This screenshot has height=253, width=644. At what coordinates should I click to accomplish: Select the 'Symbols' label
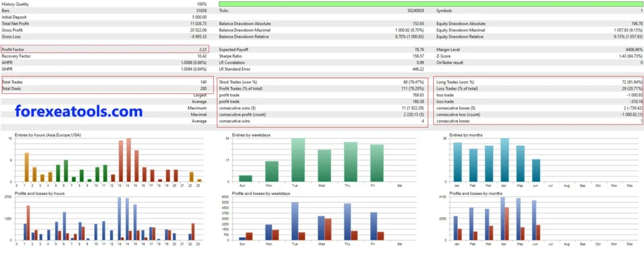(x=445, y=11)
